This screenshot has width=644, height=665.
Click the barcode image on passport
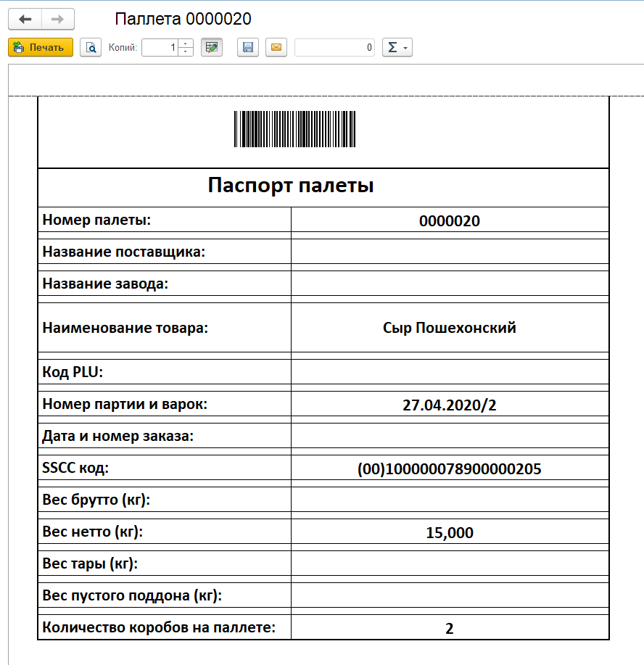click(x=294, y=130)
